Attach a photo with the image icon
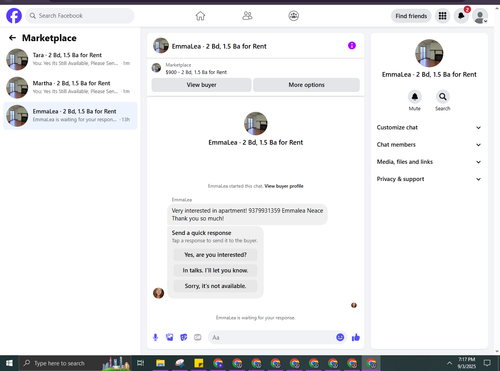Viewport: 500px width, 371px height. click(170, 337)
